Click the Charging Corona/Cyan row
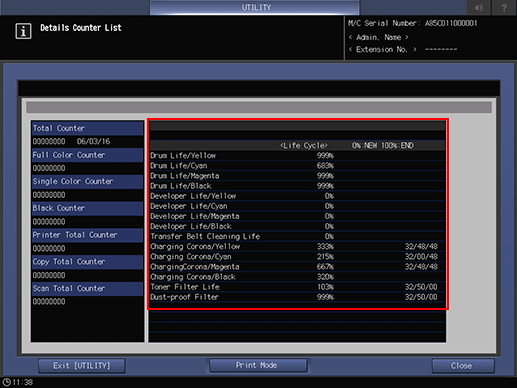This screenshot has height=388, width=517. click(297, 257)
